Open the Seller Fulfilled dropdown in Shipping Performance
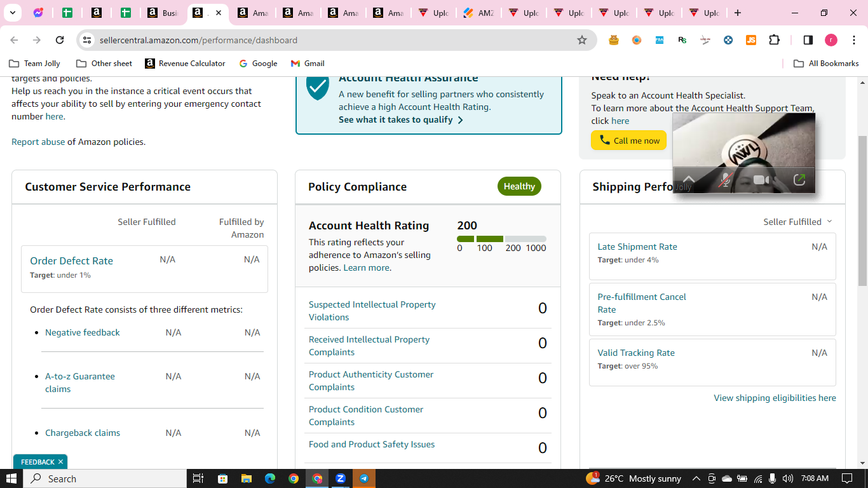This screenshot has height=488, width=868. 797,222
